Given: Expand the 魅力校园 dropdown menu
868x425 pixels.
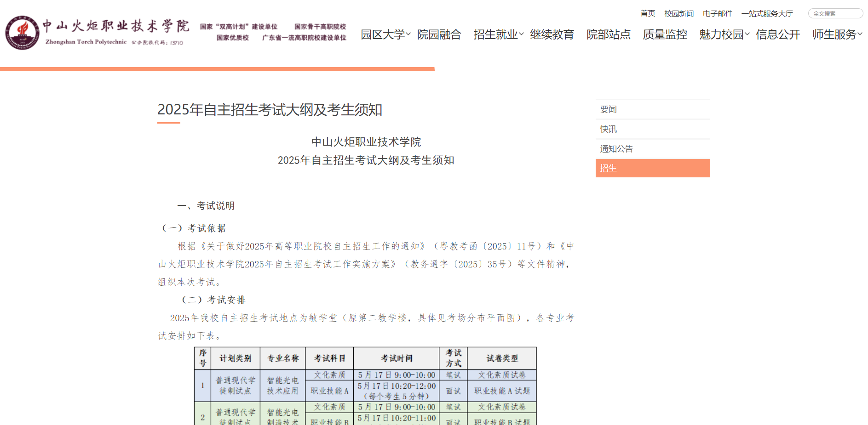Looking at the screenshot, I should coord(722,34).
